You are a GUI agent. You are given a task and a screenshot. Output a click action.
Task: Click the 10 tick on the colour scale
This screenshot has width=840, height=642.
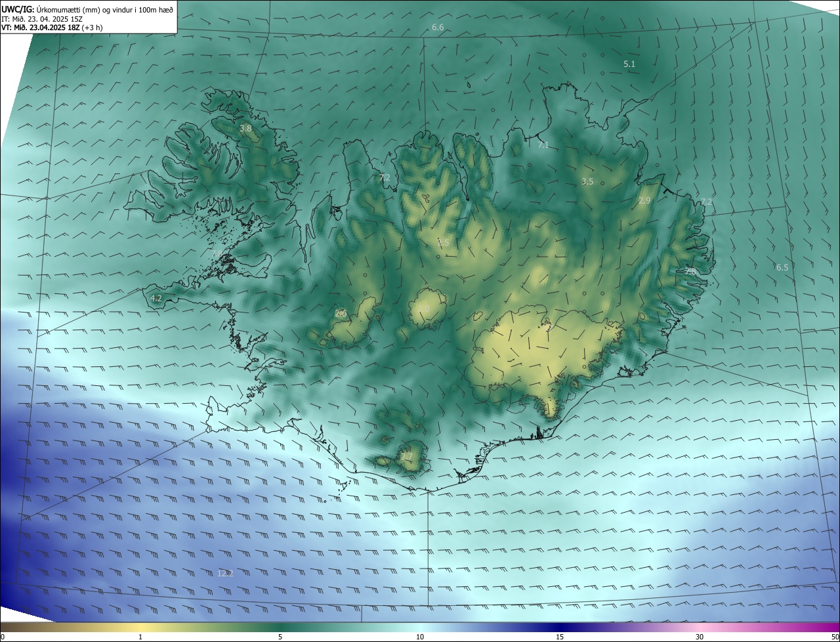pos(420,637)
